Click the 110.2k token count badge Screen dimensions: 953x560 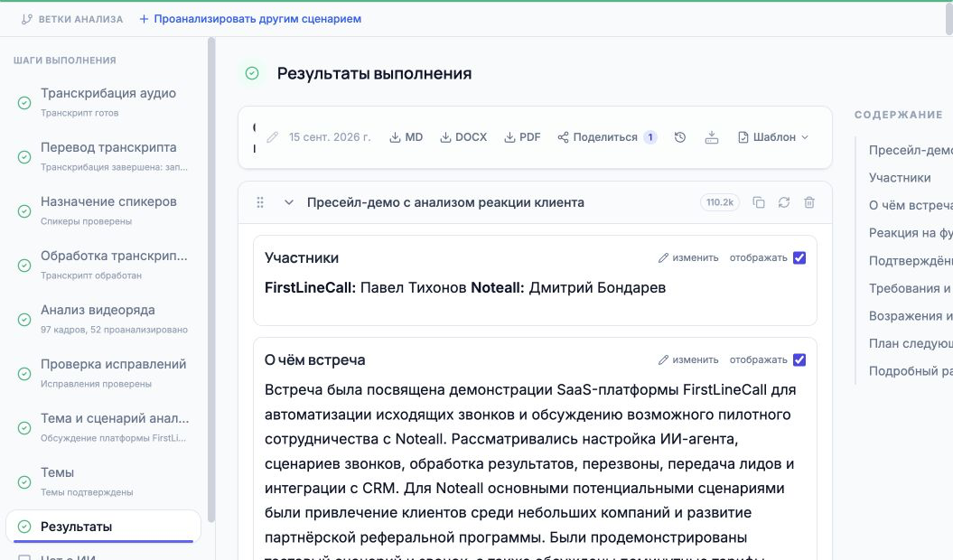point(720,202)
